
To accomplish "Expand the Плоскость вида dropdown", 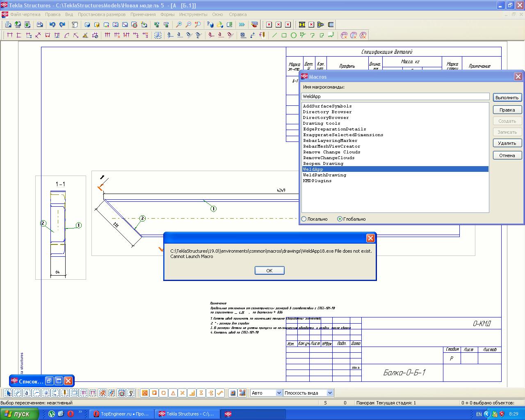I will (329, 393).
